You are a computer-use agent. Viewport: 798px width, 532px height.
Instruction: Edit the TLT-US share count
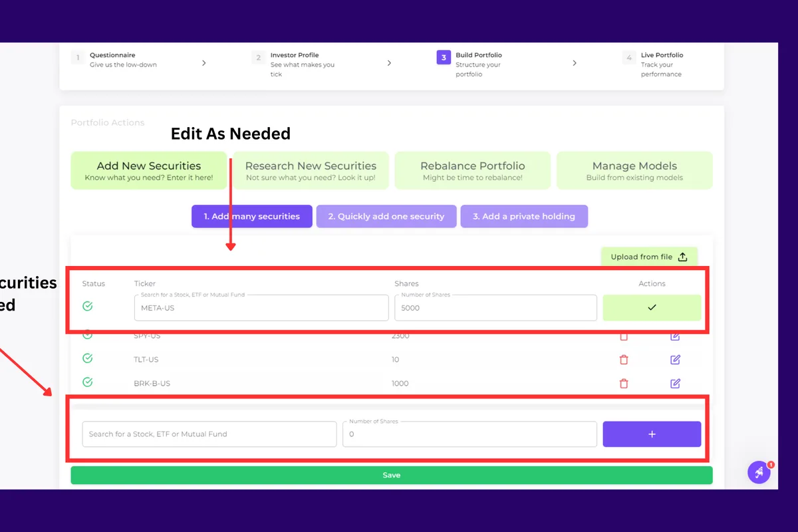point(675,359)
